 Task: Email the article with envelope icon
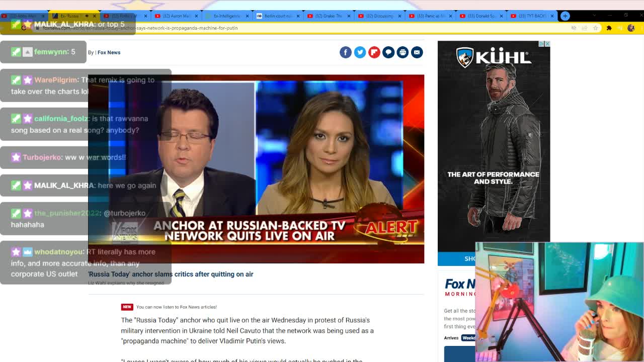417,52
